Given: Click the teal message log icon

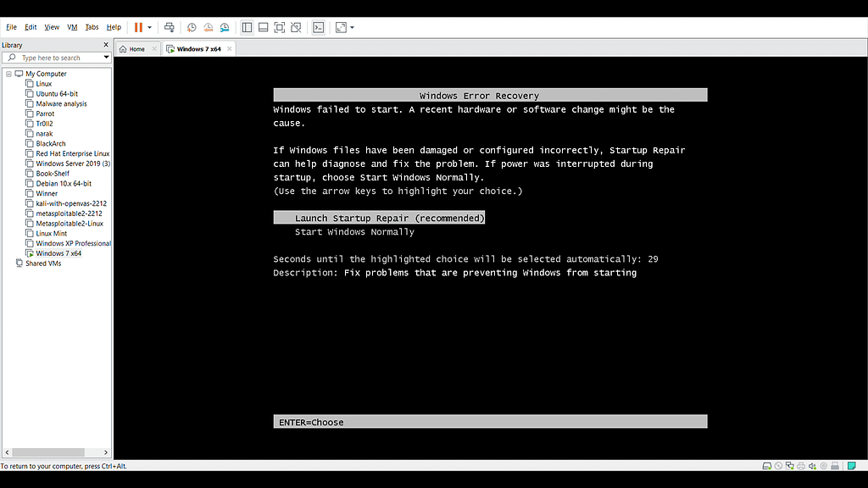Looking at the screenshot, I should [x=851, y=466].
